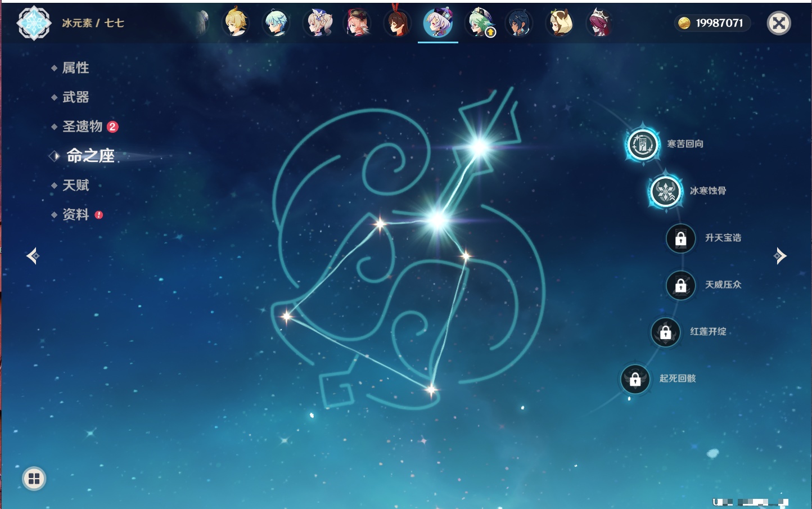Viewport: 812px width, 509px height.
Task: Select Sayu's hooded avatar
Action: tap(559, 23)
